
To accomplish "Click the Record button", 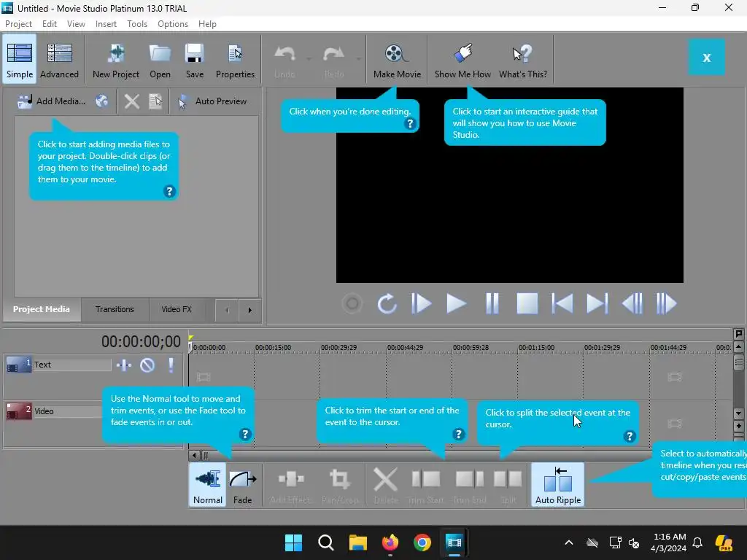I will [x=352, y=303].
